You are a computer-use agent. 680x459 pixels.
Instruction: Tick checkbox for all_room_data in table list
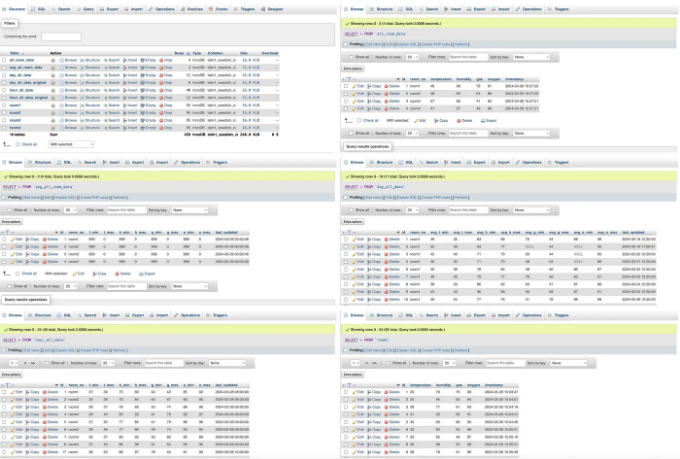4,60
